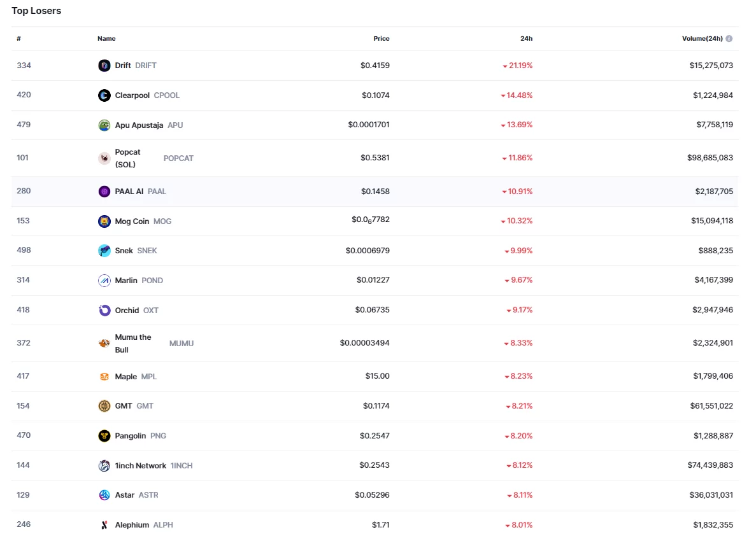Open the Pangolin PNG coin link
The width and height of the screenshot is (756, 539).
(x=130, y=436)
